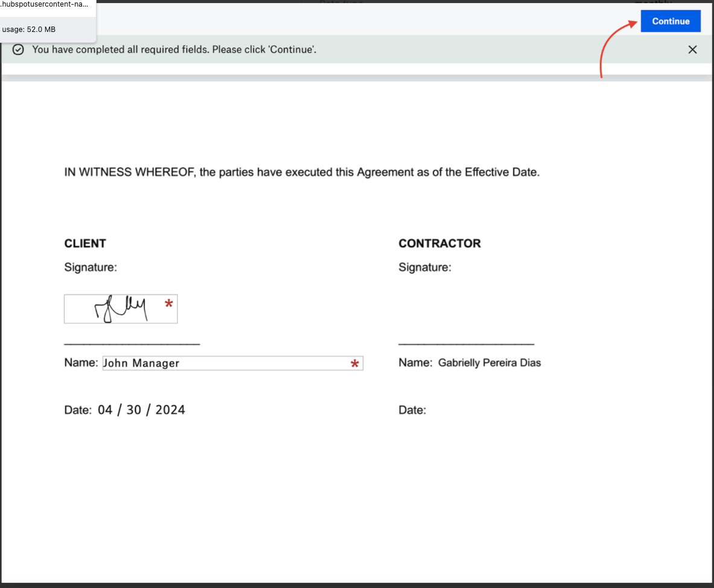Dismiss the completed fields notification banner

(x=692, y=49)
